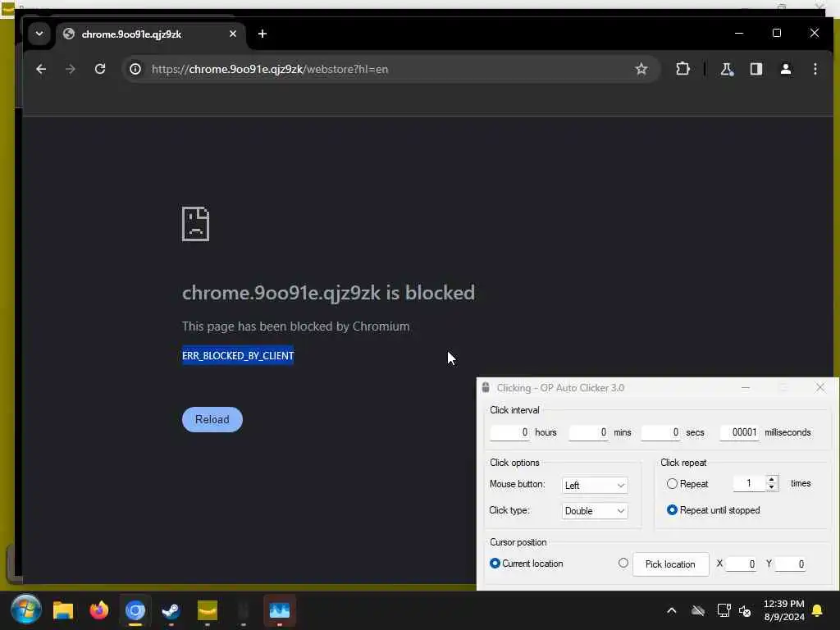Click the secs interval field
This screenshot has width=840, height=630.
pyautogui.click(x=660, y=432)
